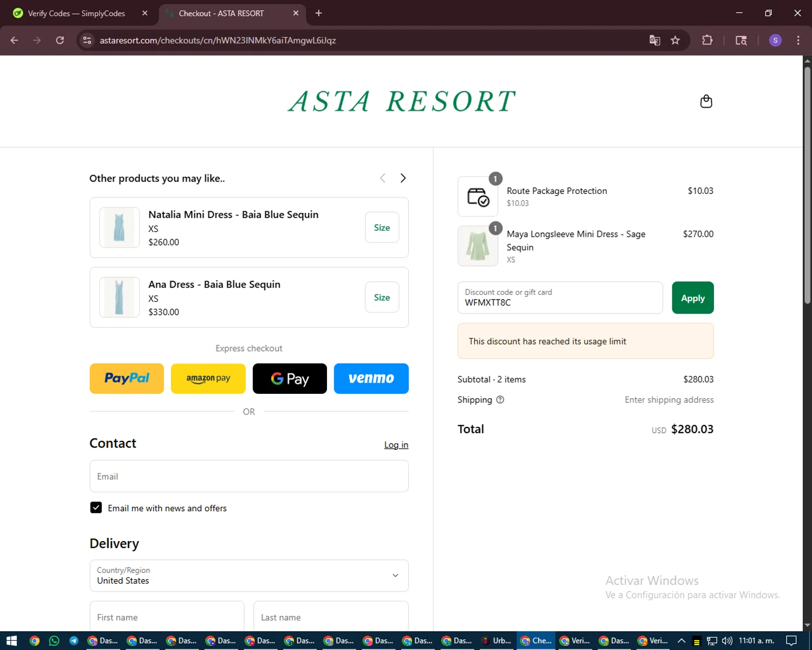
Task: Open browser extensions puzzle icon
Action: (707, 40)
